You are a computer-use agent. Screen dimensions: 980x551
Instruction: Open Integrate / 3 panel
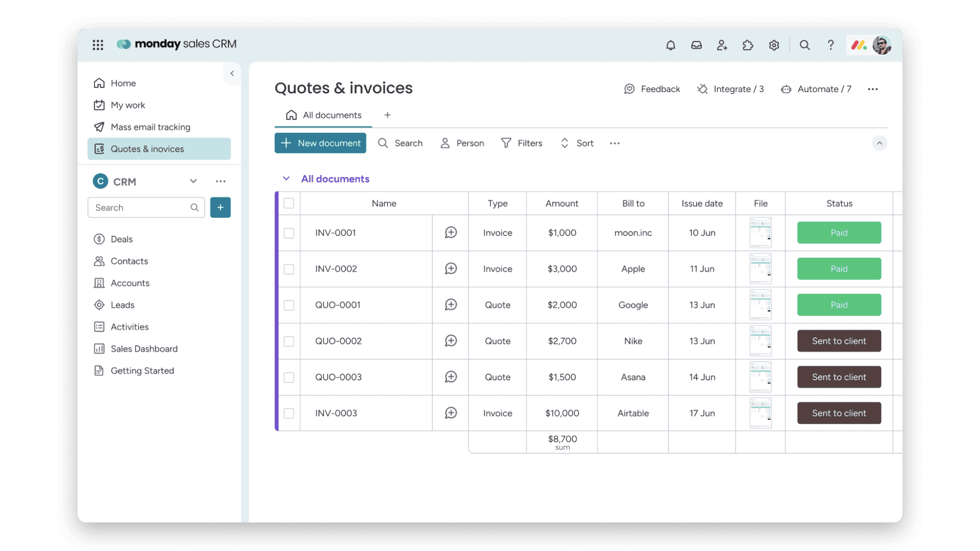pyautogui.click(x=730, y=89)
